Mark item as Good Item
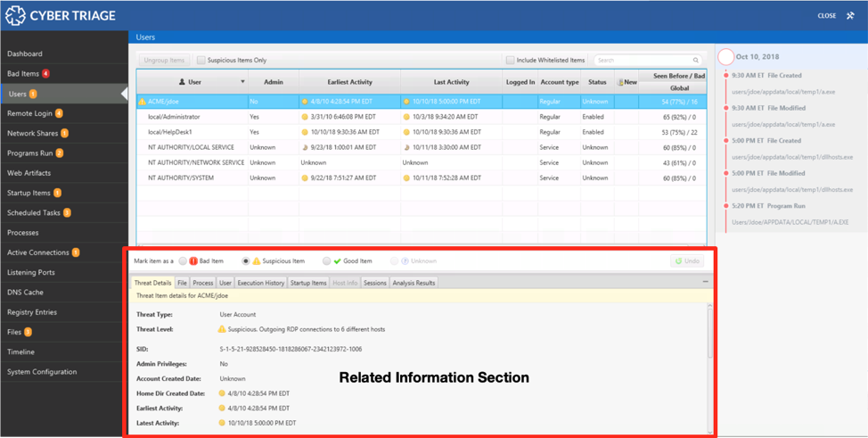 click(326, 261)
